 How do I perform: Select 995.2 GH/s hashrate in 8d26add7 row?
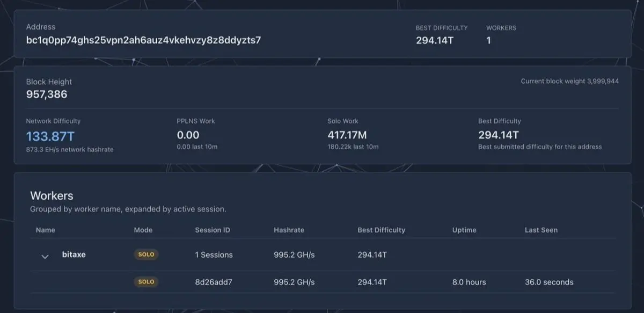point(294,282)
